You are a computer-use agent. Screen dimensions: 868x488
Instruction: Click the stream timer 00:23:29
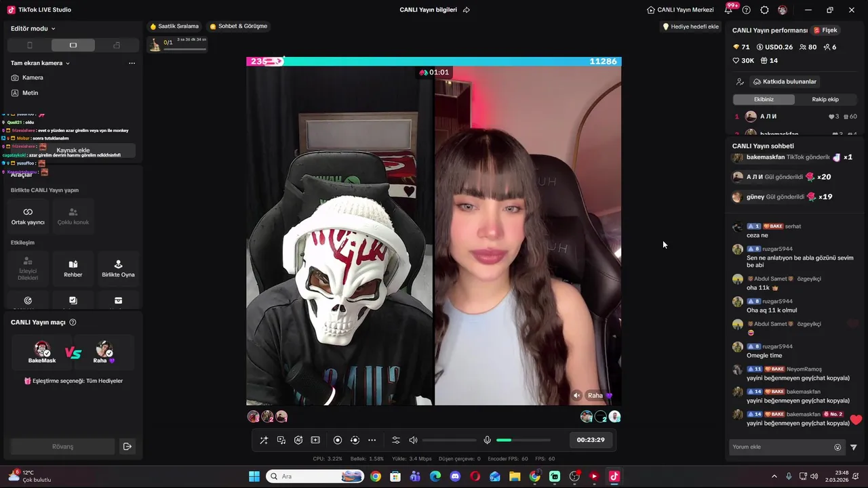[591, 440]
